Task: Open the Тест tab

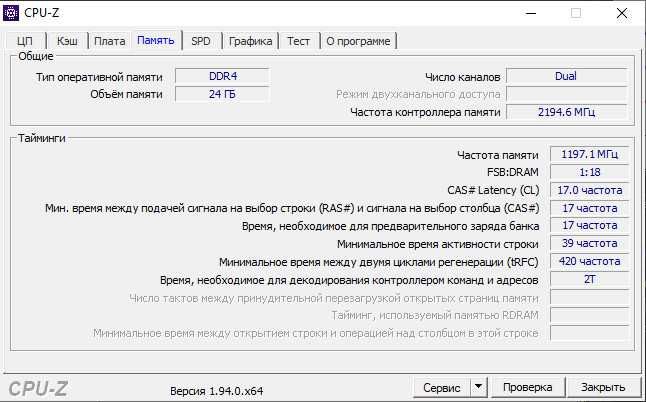Action: [x=299, y=41]
